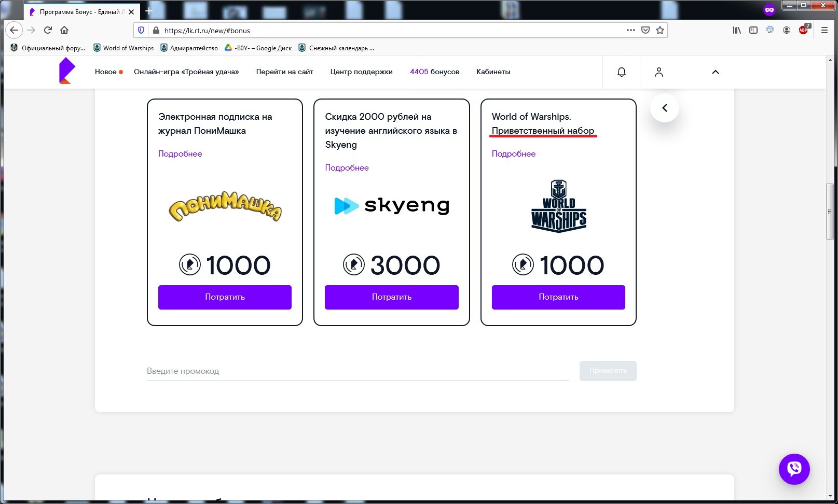Reload the page with the refresh icon
The width and height of the screenshot is (838, 504).
pyautogui.click(x=48, y=30)
